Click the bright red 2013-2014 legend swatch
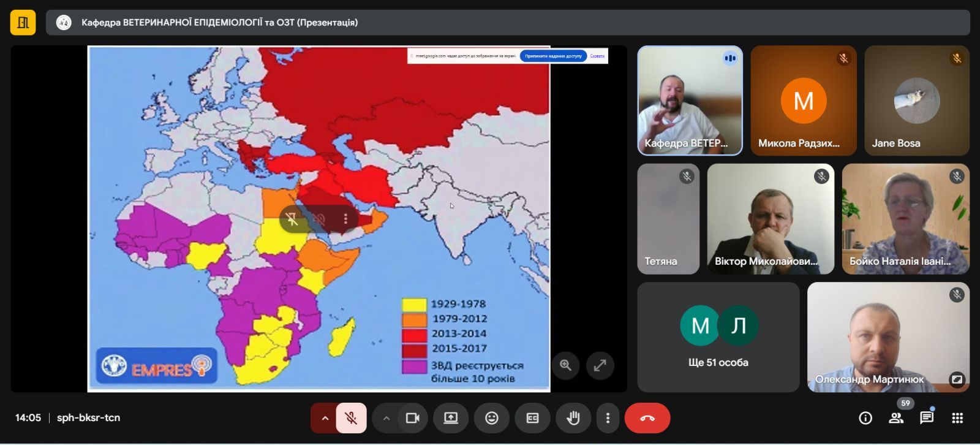The width and height of the screenshot is (980, 445). tap(414, 335)
